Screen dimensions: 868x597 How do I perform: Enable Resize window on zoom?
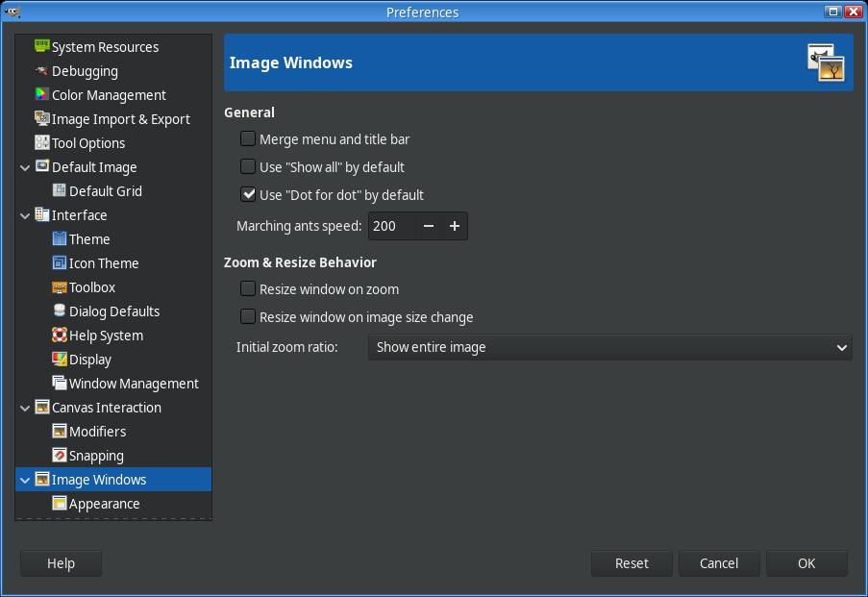(x=248, y=288)
